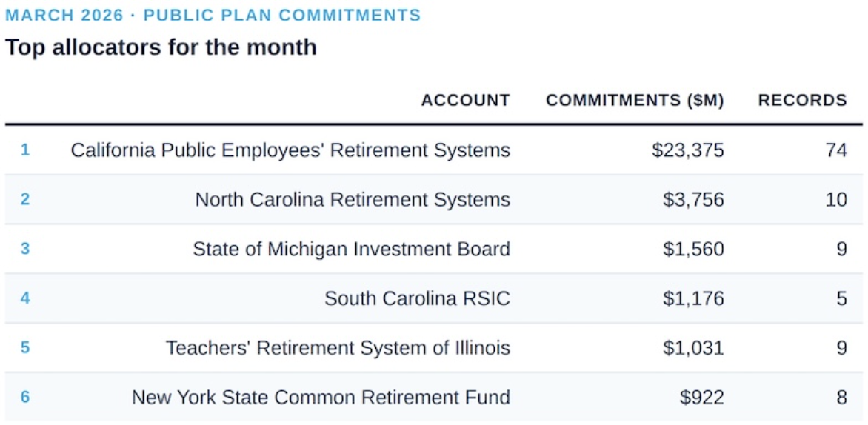The width and height of the screenshot is (868, 425).
Task: Click the ACCOUNT column header
Action: [x=465, y=101]
